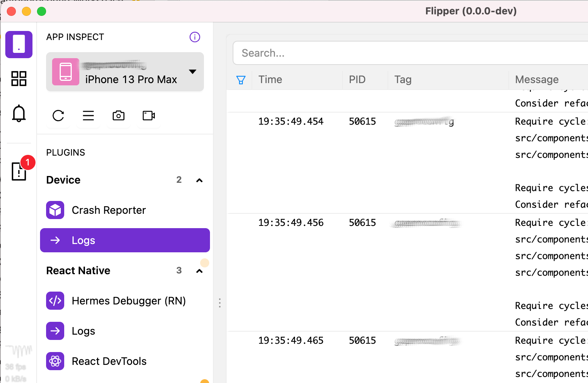The height and width of the screenshot is (383, 588).
Task: Show notifications bell icon
Action: click(x=19, y=113)
